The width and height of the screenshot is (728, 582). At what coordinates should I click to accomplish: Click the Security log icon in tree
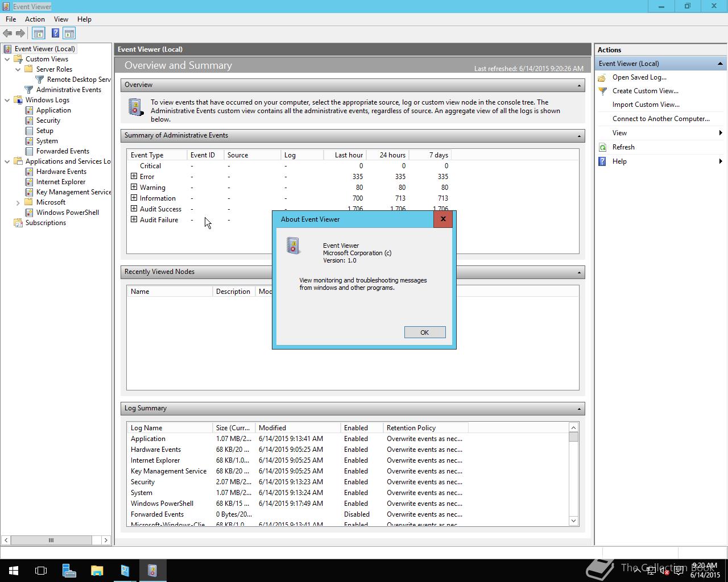29,120
